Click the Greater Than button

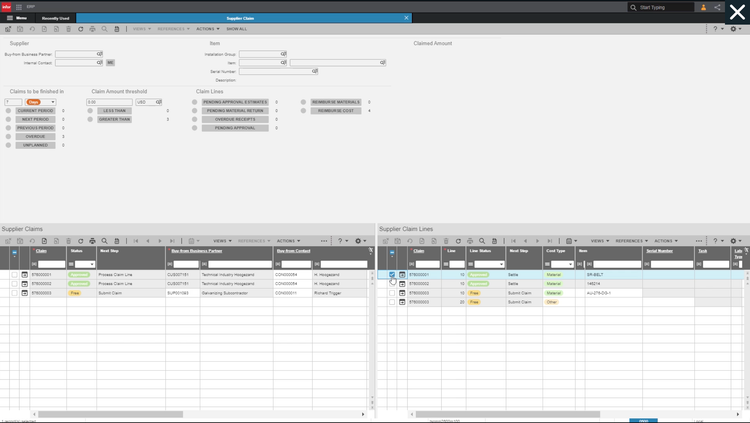point(114,119)
